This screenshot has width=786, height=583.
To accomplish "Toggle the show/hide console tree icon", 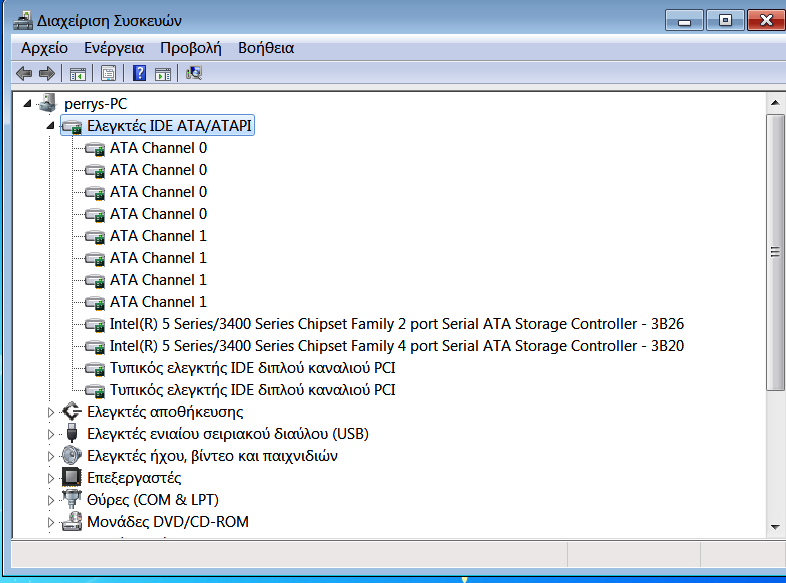I will (x=78, y=74).
